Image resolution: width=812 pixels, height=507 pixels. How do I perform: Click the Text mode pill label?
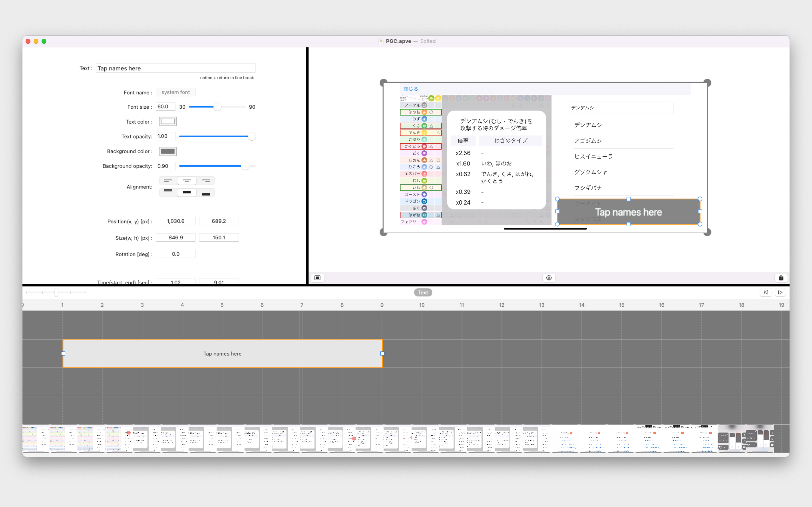[423, 292]
